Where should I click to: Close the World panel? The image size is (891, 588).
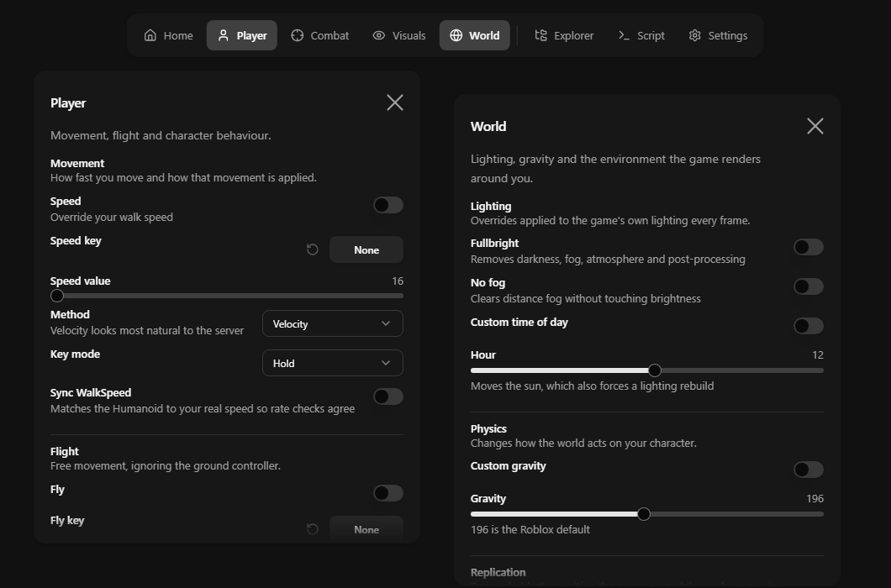(815, 126)
